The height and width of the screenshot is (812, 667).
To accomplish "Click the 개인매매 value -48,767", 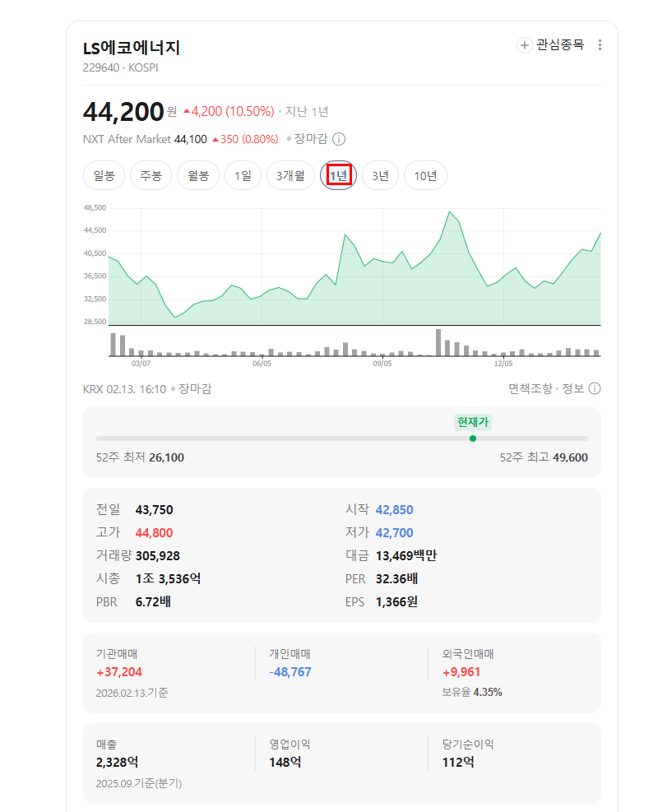I will tap(290, 672).
